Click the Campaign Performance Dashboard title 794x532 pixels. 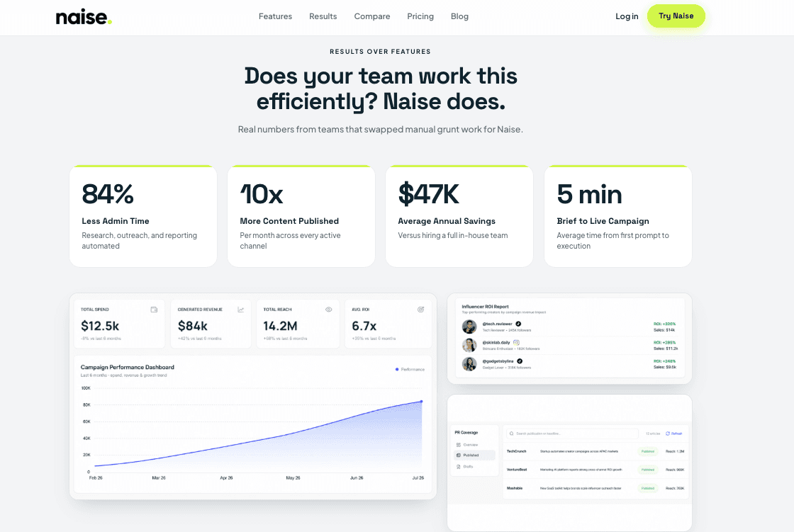[127, 368]
